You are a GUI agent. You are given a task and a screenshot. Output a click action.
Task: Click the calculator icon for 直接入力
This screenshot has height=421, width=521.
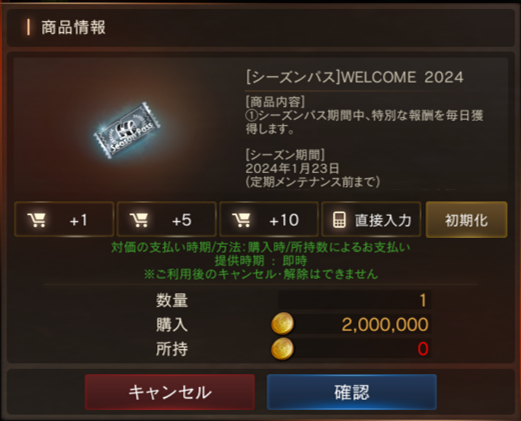point(339,220)
